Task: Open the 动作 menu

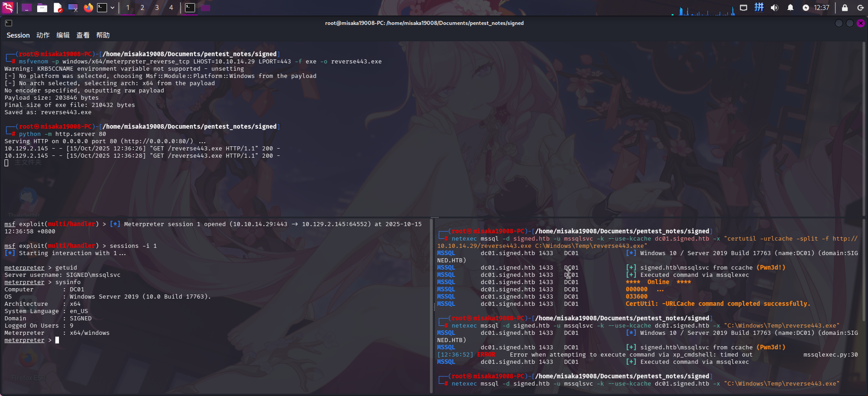Action: 43,35
